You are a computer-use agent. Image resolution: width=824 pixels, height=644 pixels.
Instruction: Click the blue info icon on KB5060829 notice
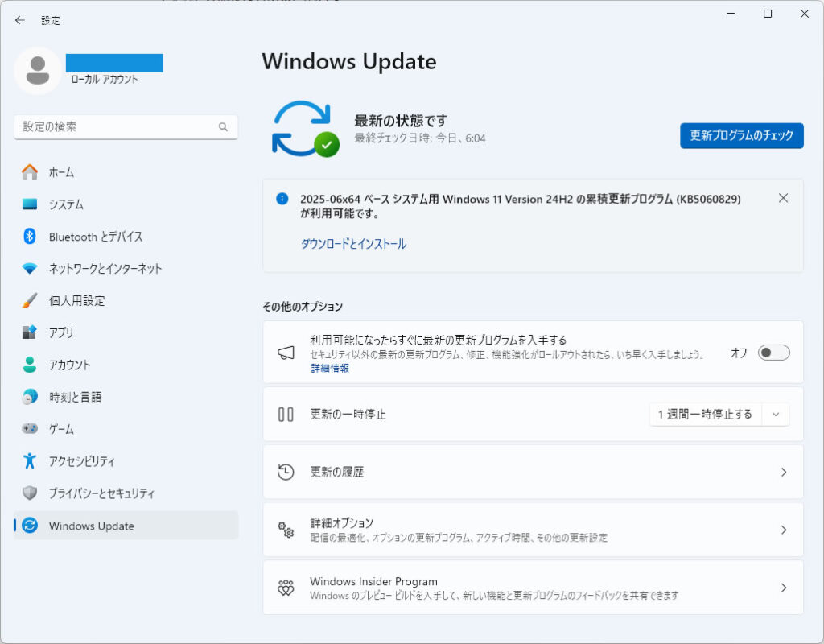[282, 199]
